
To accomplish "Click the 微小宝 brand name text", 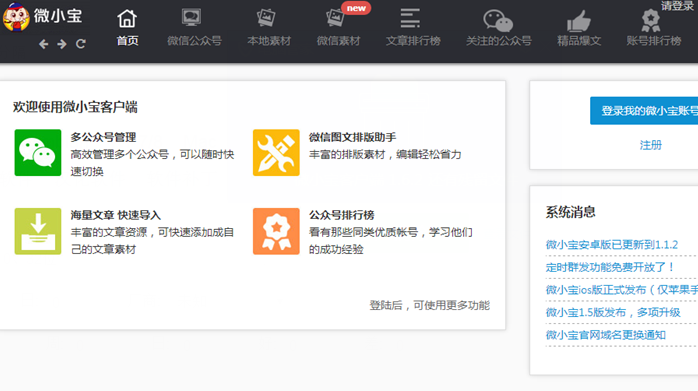I will click(x=58, y=16).
